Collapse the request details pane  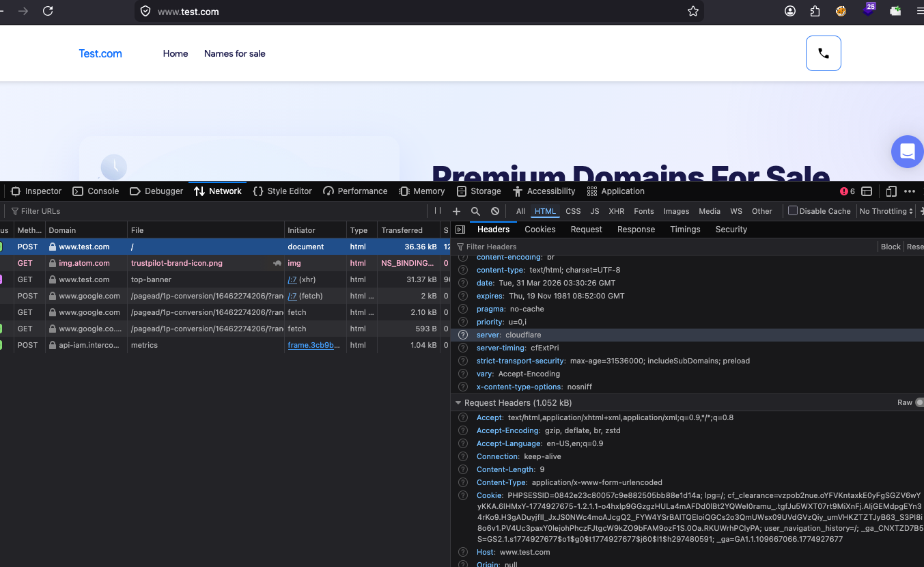(460, 230)
